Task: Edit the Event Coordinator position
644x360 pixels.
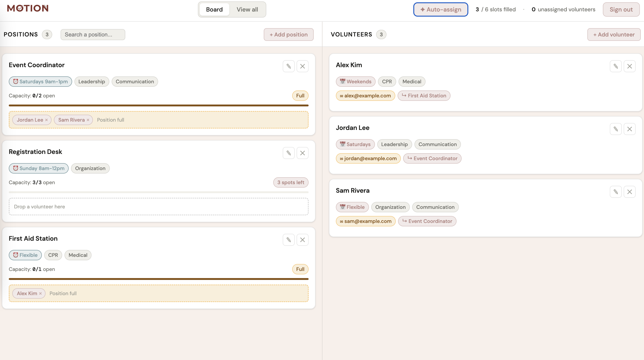Action: click(x=288, y=66)
